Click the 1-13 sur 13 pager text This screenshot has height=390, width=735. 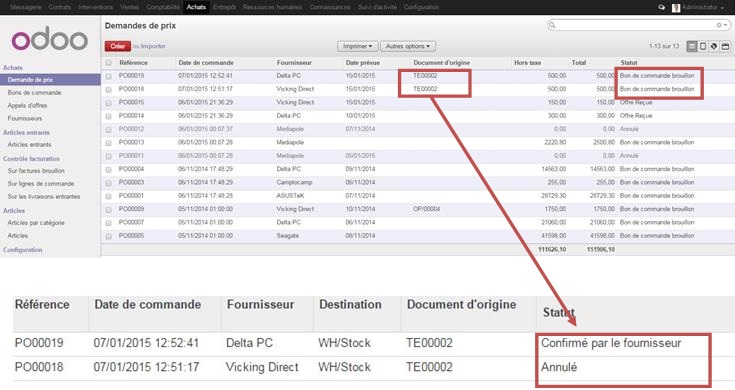[x=664, y=46]
